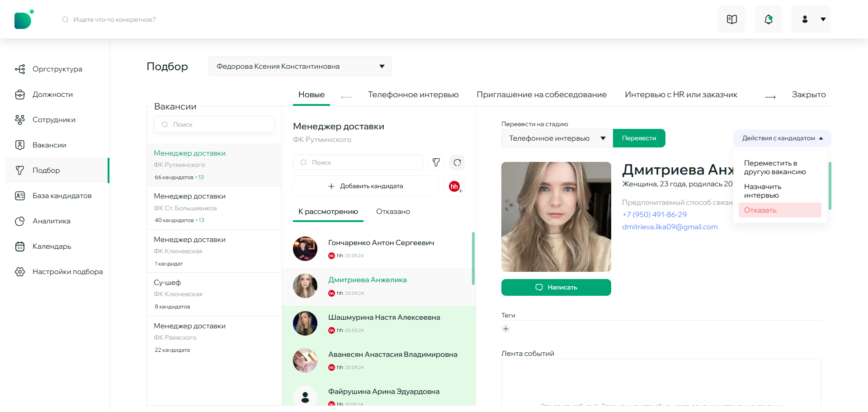Viewport: 868px width, 412px height.
Task: Click the Настройки подбора gear icon
Action: click(20, 272)
